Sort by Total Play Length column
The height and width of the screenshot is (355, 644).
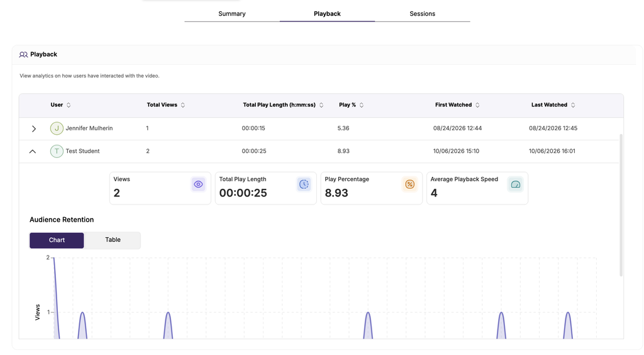tap(321, 105)
